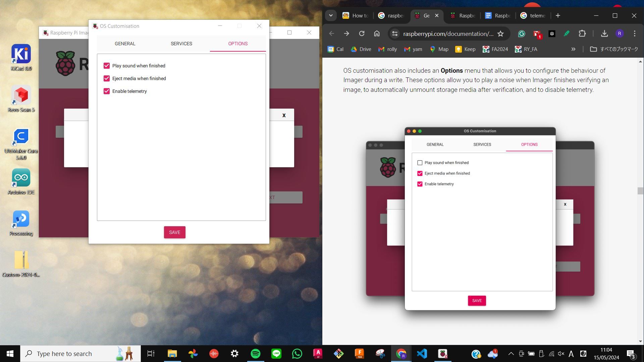Screen dimensions: 644x362
Task: Open the Raspbe Google Docs tab
Action: click(x=498, y=15)
